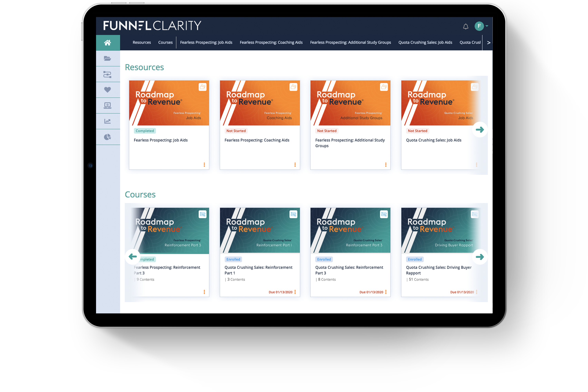Click course type icon on Quota Crushing Reinforcement Part 3 thumbnail
The width and height of the screenshot is (588, 392).
pyautogui.click(x=384, y=214)
